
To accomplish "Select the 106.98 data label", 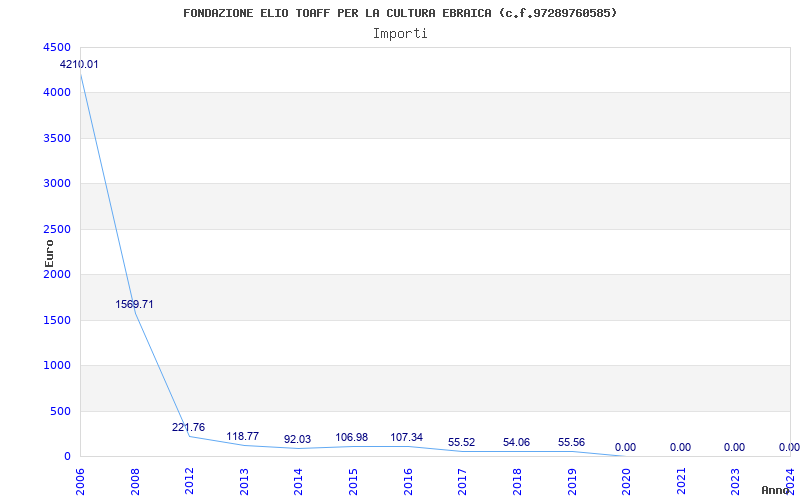I will [352, 438].
